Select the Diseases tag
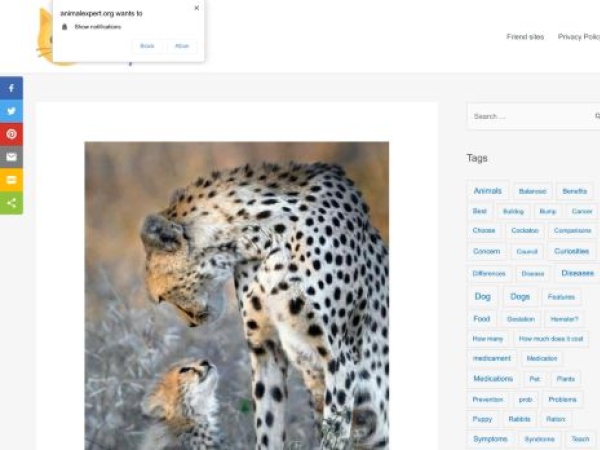This screenshot has width=600, height=450. click(x=577, y=273)
